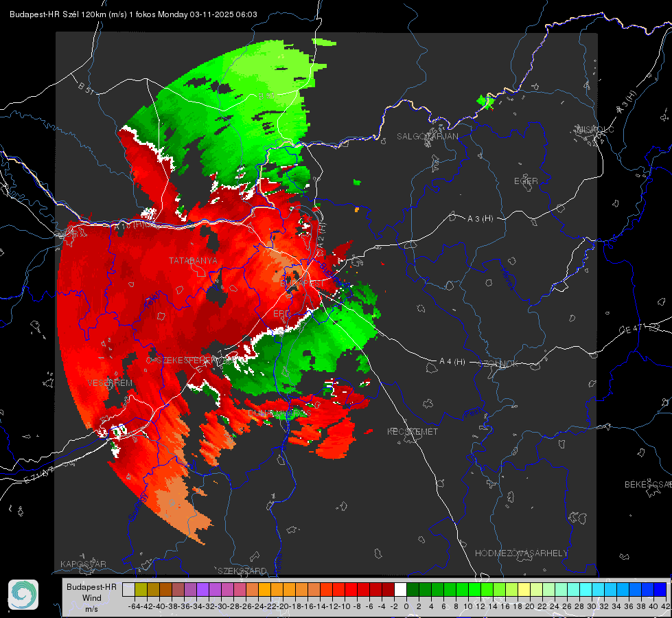672x618 pixels.
Task: Click the A 4 (H) road label
Action: pyautogui.click(x=452, y=362)
